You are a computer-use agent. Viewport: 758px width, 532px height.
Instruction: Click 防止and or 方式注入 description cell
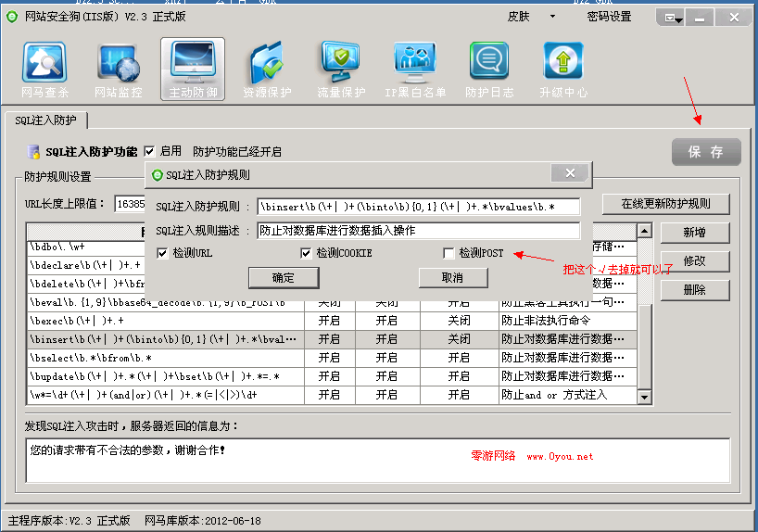tap(567, 395)
